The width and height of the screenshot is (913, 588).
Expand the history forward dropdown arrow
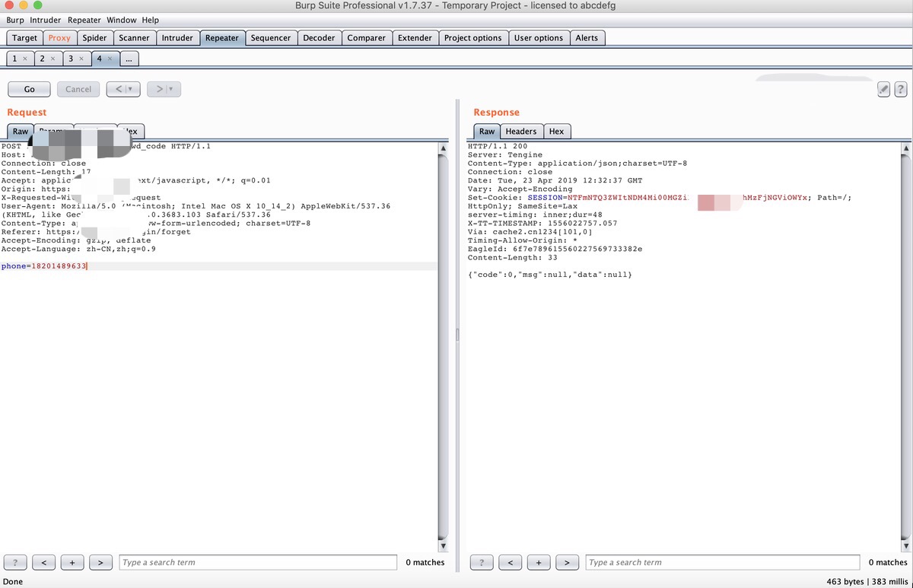pyautogui.click(x=171, y=89)
